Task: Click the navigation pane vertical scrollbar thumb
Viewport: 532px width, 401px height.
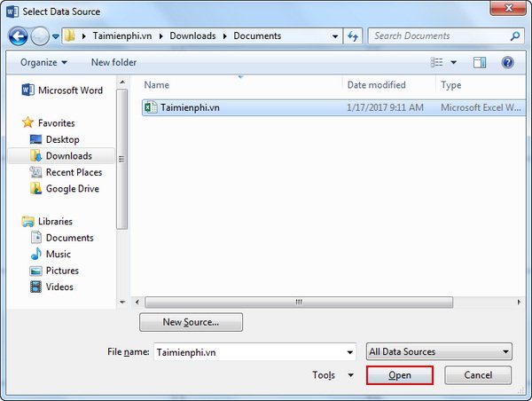Action: point(121,159)
